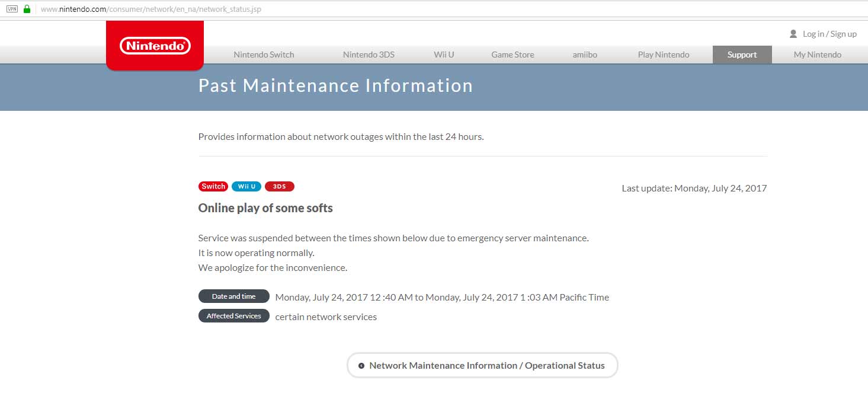Click the Past Maintenance Information heading
This screenshot has height=412, width=868.
click(335, 85)
